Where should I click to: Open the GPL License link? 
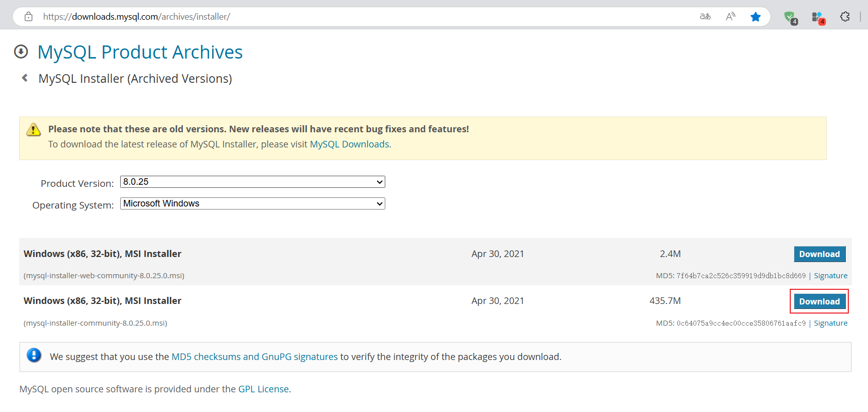click(x=264, y=389)
